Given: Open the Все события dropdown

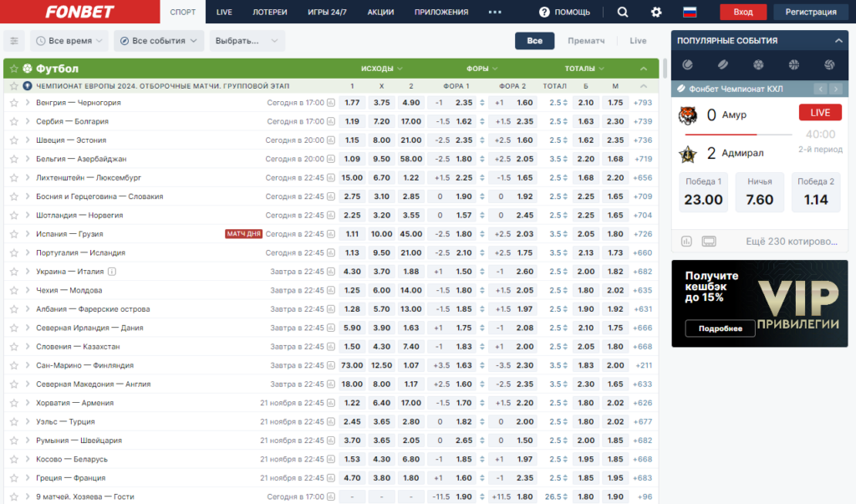Looking at the screenshot, I should pyautogui.click(x=159, y=41).
